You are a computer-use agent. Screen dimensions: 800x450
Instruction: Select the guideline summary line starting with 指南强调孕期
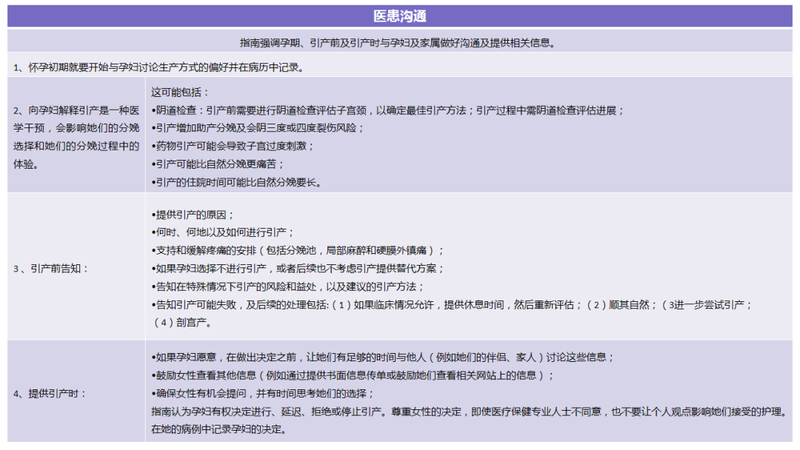[400, 43]
